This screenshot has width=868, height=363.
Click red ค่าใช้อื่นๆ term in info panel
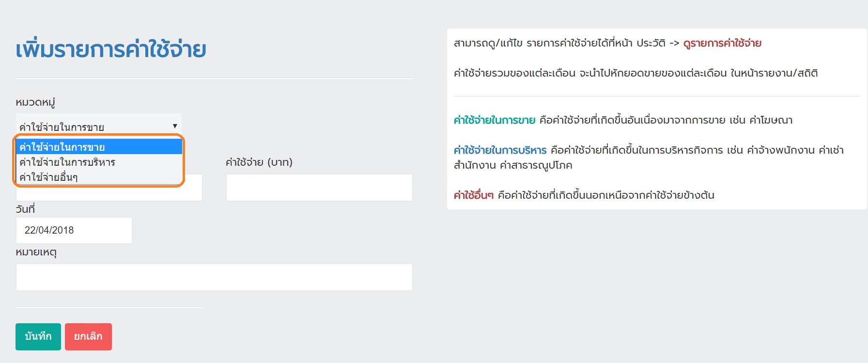473,195
